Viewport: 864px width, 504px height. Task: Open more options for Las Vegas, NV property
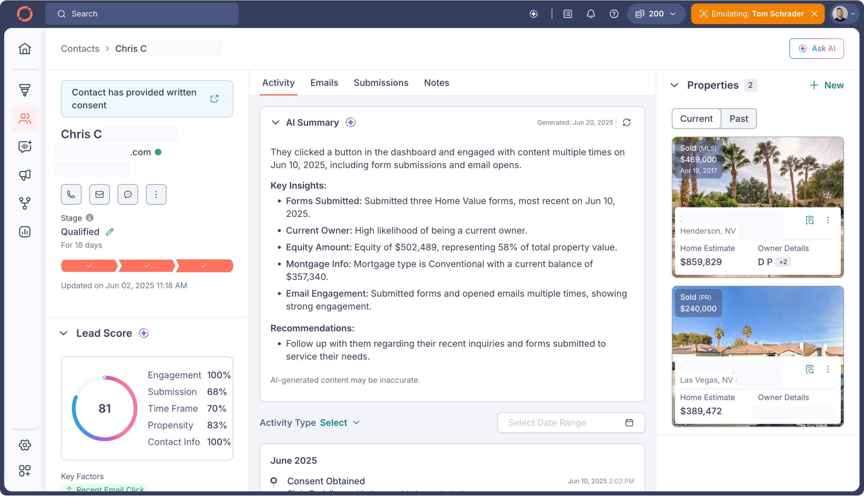[828, 369]
